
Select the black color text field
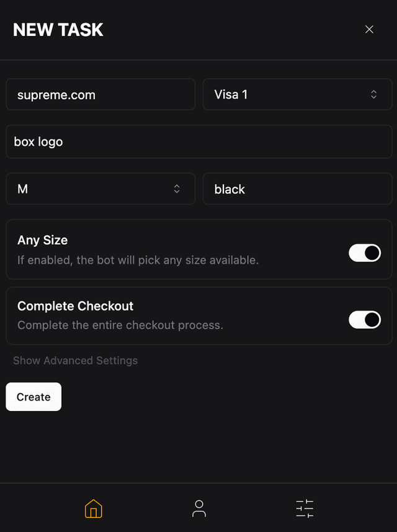point(298,188)
